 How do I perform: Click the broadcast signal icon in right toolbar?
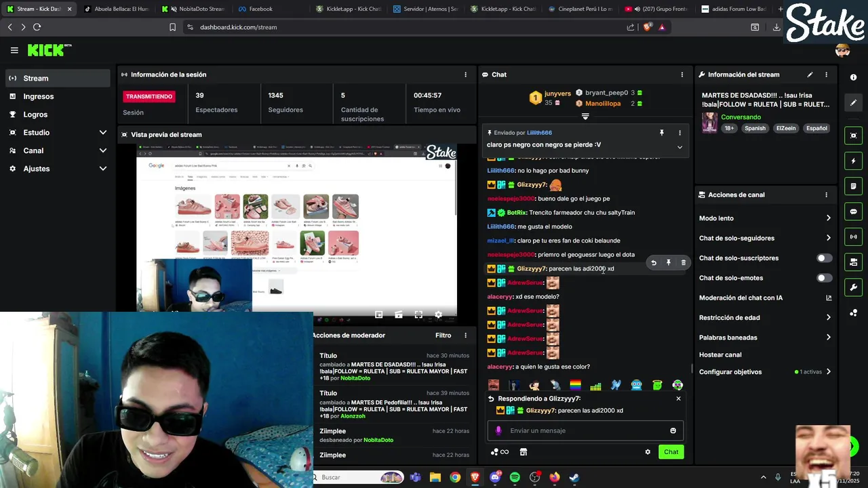tap(853, 237)
